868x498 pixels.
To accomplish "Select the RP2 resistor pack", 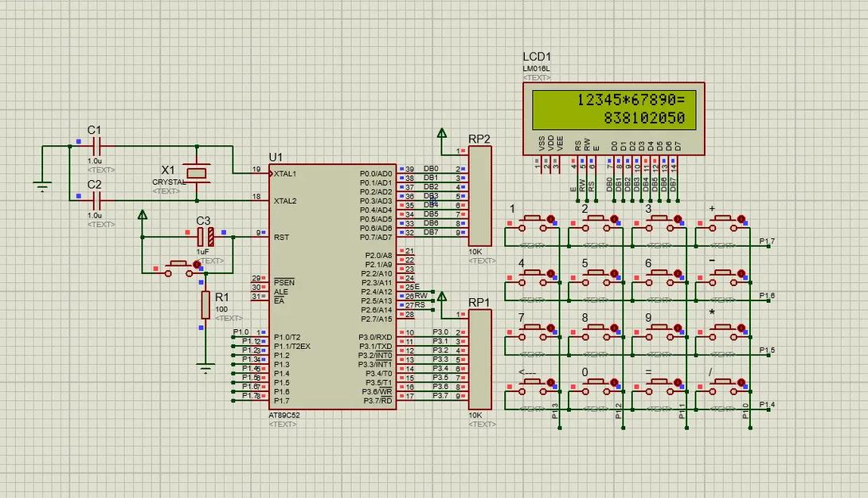I will pyautogui.click(x=480, y=196).
